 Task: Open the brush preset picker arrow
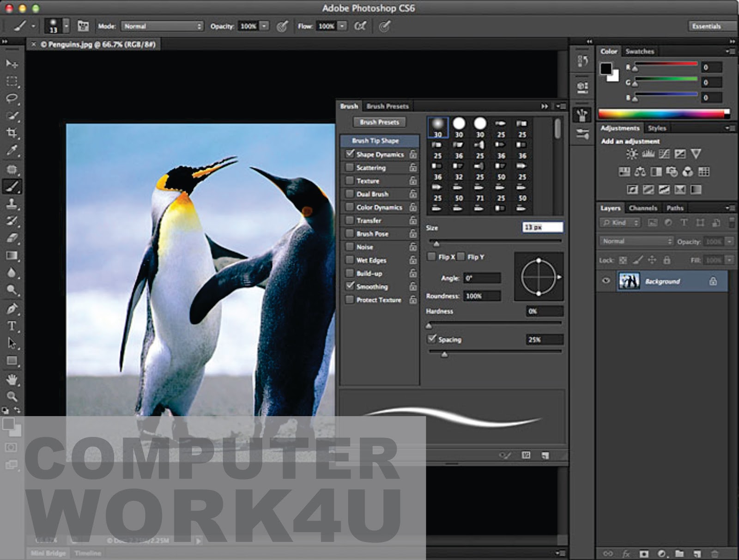(66, 26)
